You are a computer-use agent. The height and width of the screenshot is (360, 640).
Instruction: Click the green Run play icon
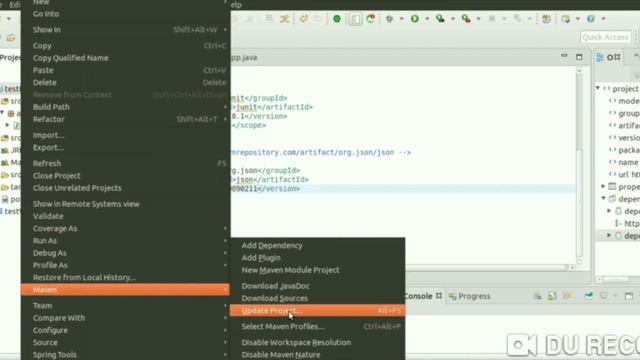pyautogui.click(x=415, y=19)
